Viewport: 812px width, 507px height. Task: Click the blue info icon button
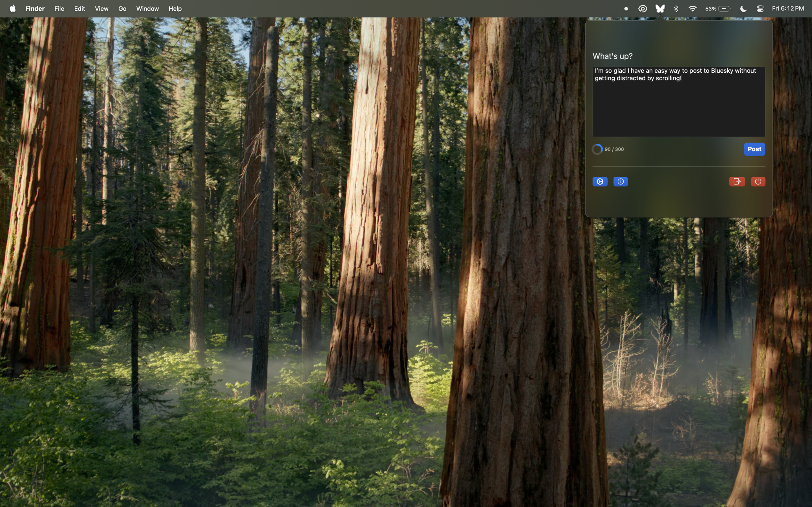pos(620,181)
